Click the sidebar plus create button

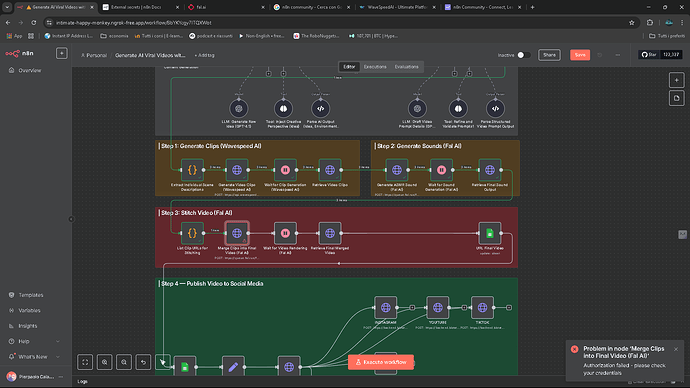[x=62, y=53]
